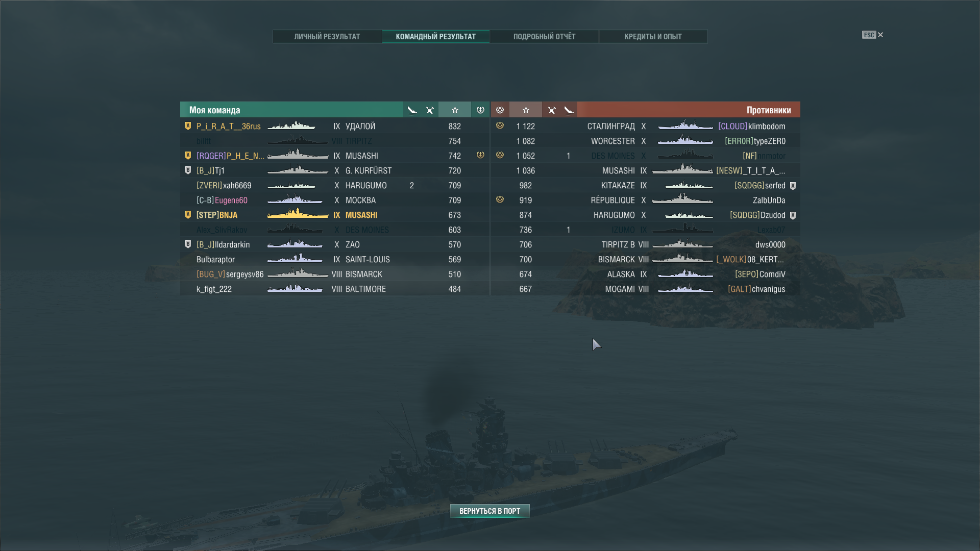Sort enemies by experience star icon

[526, 110]
